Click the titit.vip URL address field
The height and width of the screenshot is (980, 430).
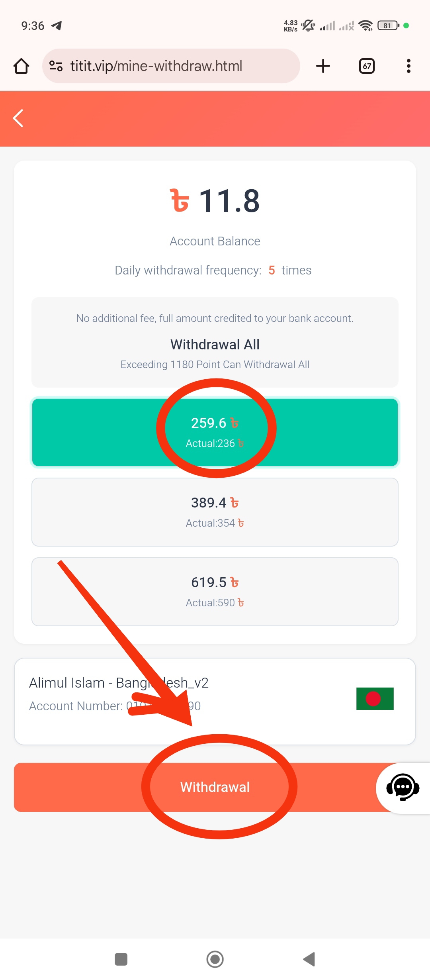[x=171, y=66]
